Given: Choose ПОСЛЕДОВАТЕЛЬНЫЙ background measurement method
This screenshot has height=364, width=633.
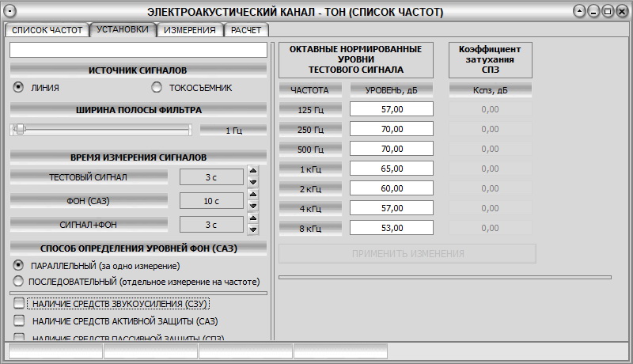Looking at the screenshot, I should [x=19, y=281].
